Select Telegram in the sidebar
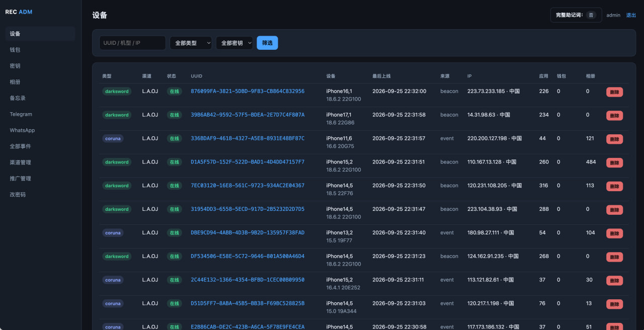 tap(40, 114)
